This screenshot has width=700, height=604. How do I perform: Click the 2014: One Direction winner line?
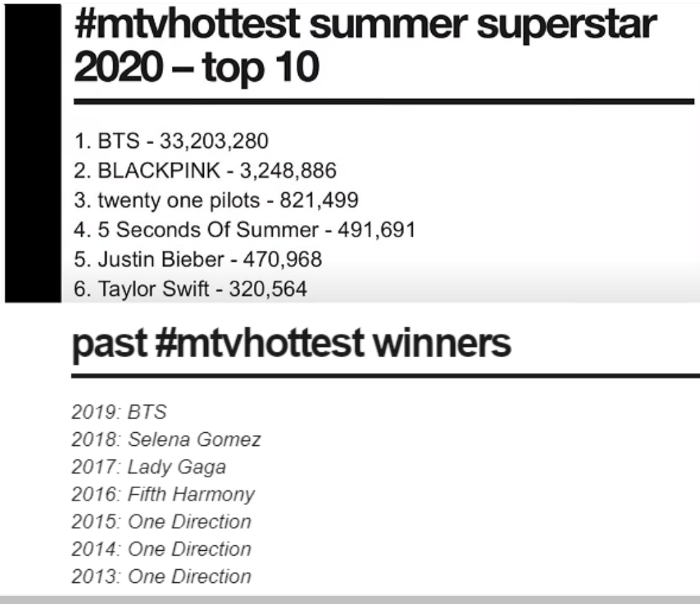[161, 549]
